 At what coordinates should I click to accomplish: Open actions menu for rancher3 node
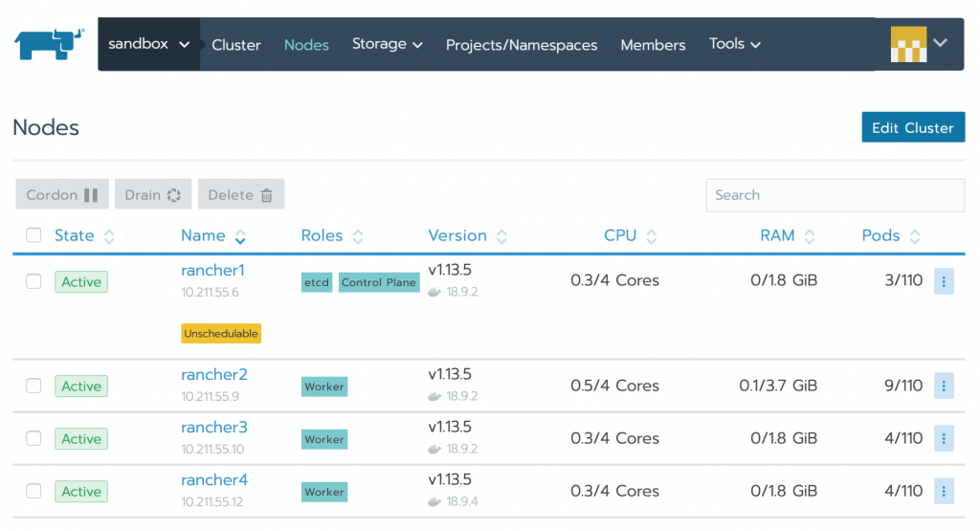point(944,439)
